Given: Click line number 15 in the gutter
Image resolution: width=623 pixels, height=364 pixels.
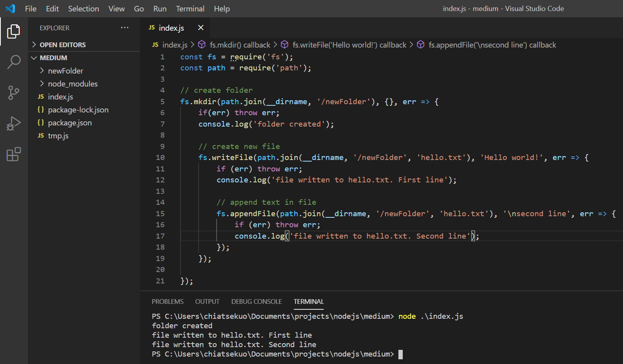Looking at the screenshot, I should coord(160,213).
